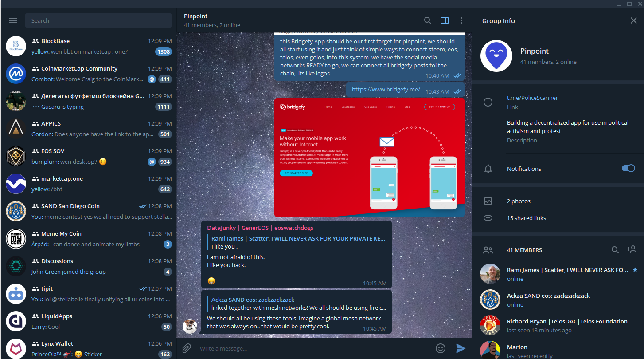Open member Ackza SAND profile

click(x=558, y=300)
